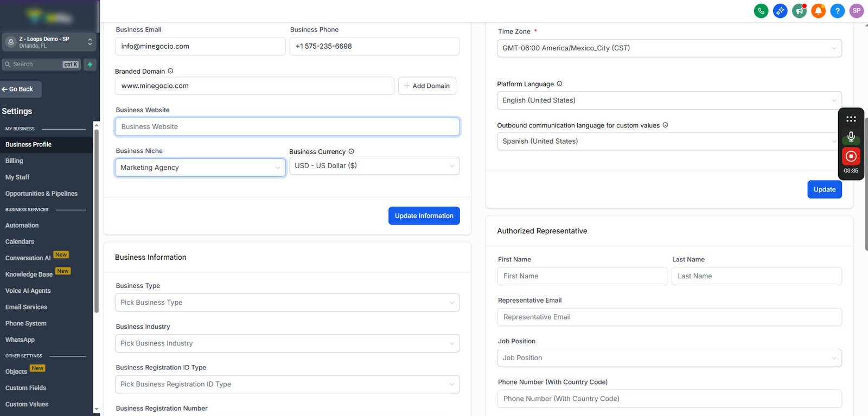Open the Z - Loops Demo account switcher
Viewport: 868px width, 416px height.
click(49, 42)
